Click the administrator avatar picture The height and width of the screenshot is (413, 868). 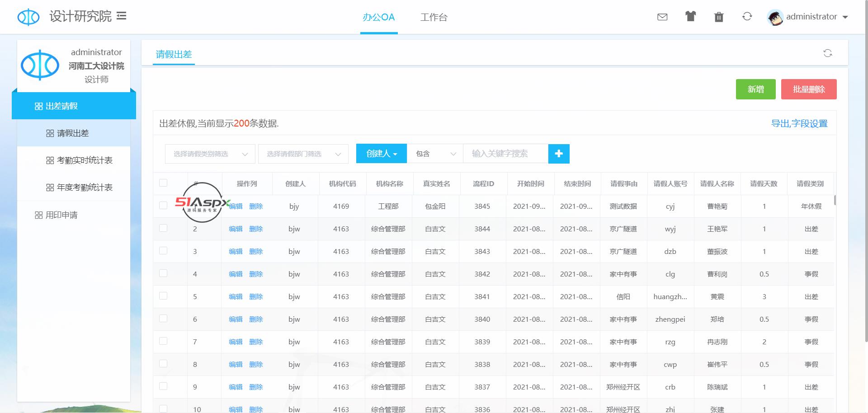(x=775, y=18)
